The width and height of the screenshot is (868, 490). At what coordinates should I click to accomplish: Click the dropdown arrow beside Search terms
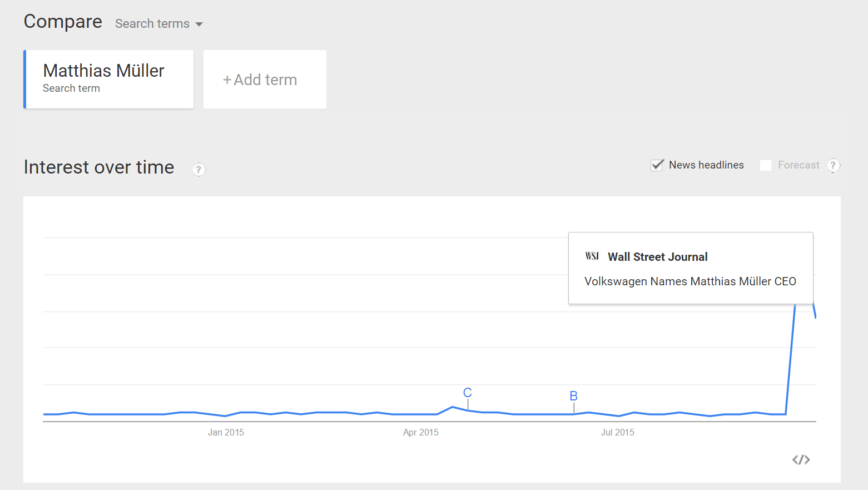[199, 24]
